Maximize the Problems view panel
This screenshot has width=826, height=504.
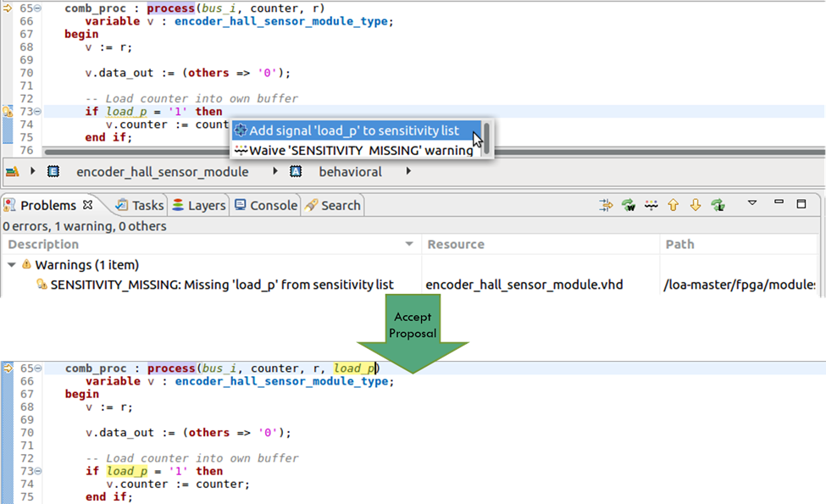coord(801,204)
